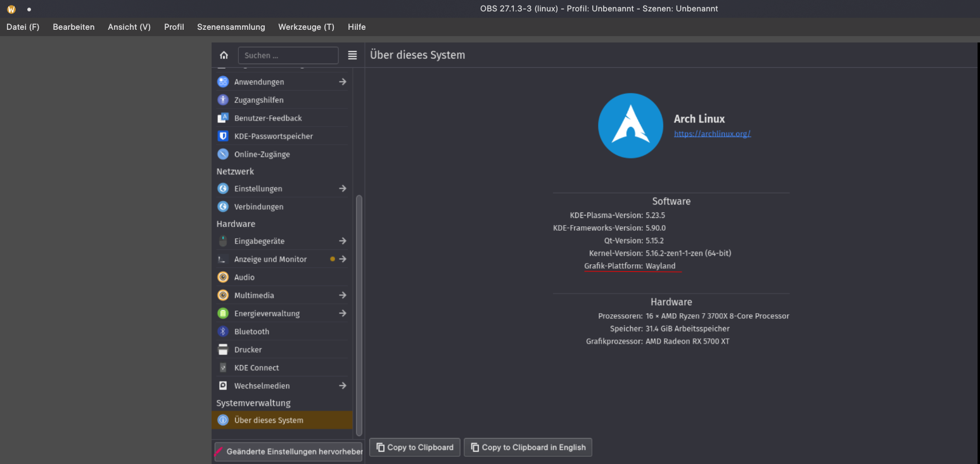980x464 pixels.
Task: Open the Profil menu
Action: (174, 27)
